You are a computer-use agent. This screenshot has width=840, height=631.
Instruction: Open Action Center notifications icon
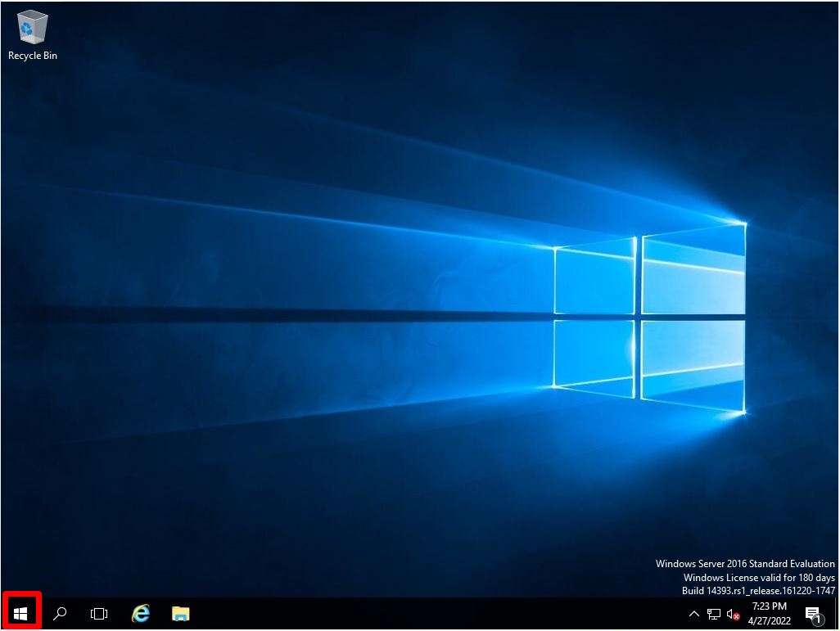(813, 615)
